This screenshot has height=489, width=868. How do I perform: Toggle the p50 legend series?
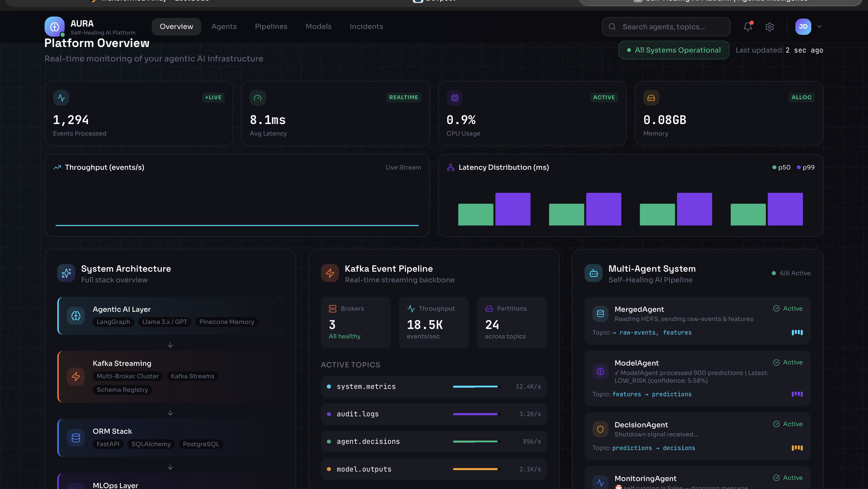[x=781, y=167]
